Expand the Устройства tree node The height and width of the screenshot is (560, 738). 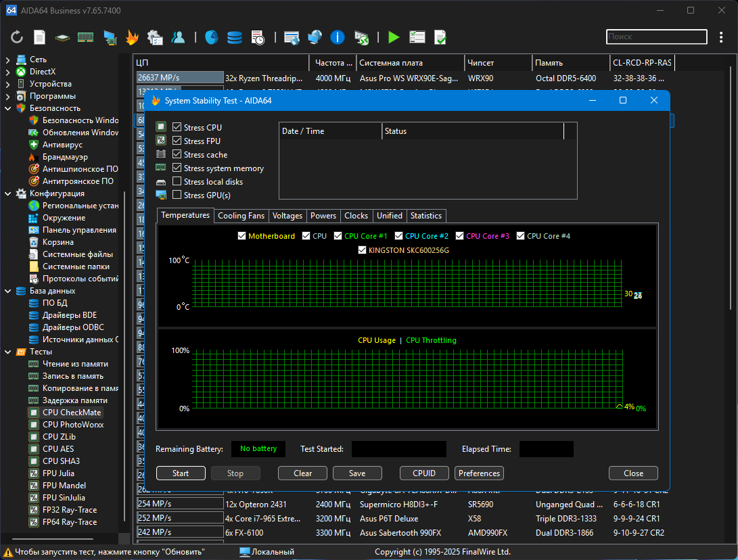pos(7,85)
